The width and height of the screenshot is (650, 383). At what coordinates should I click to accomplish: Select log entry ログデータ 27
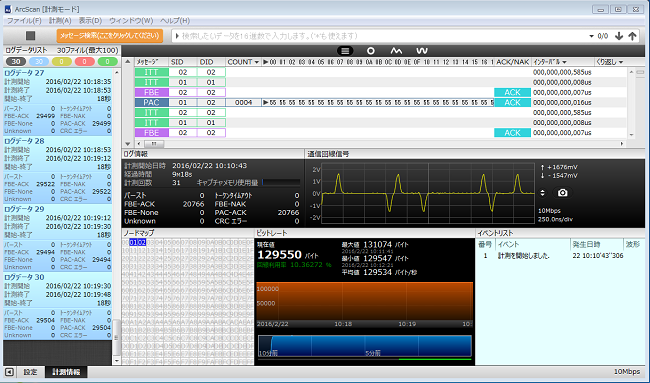pyautogui.click(x=58, y=102)
